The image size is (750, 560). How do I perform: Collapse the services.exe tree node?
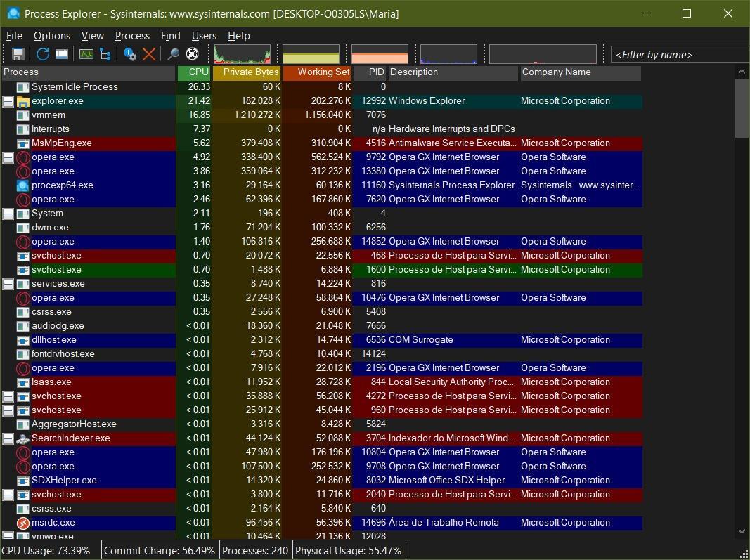(8, 284)
